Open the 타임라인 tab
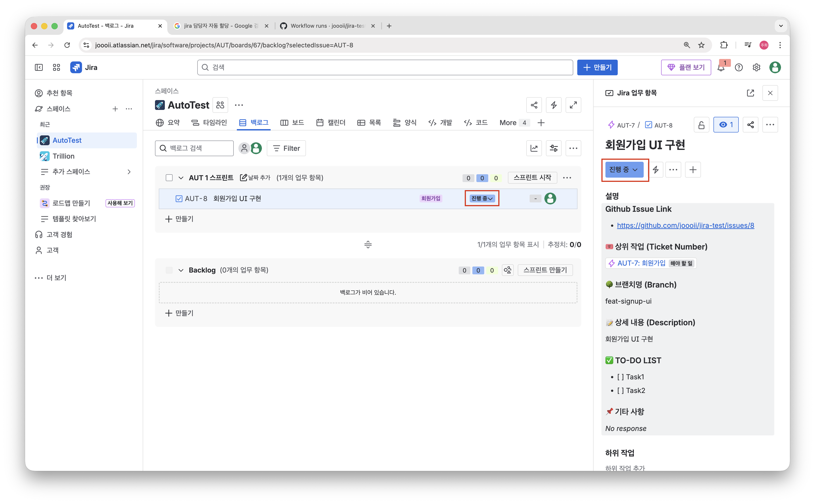 [x=209, y=123]
